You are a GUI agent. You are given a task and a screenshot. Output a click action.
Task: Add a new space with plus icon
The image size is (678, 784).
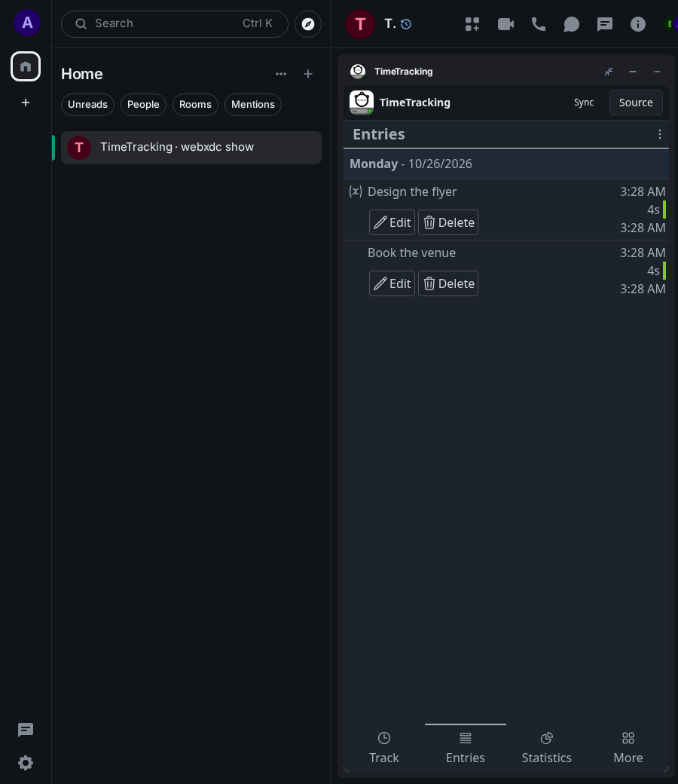[x=26, y=103]
